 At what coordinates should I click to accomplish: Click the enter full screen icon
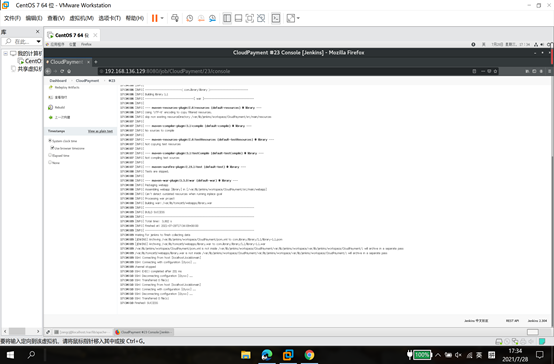[x=249, y=18]
